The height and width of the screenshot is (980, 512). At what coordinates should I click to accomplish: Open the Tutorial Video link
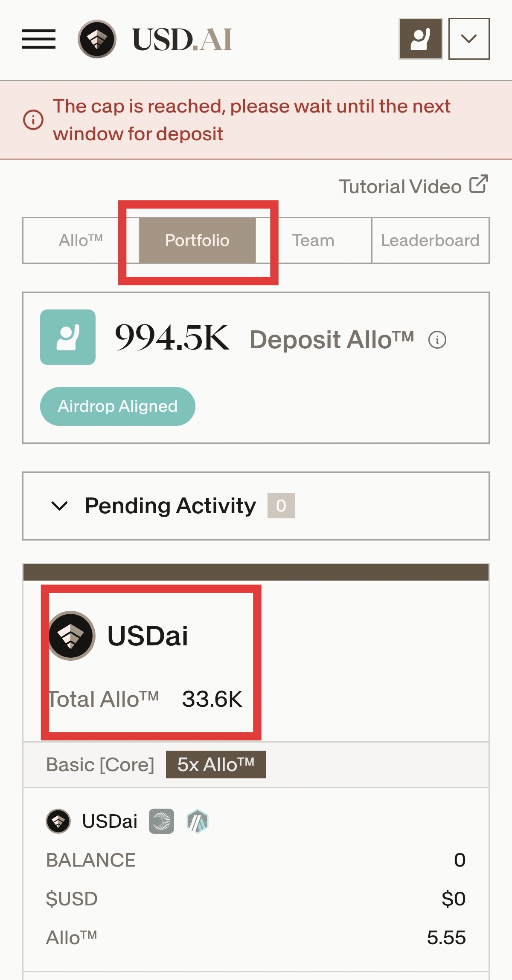[x=400, y=186]
